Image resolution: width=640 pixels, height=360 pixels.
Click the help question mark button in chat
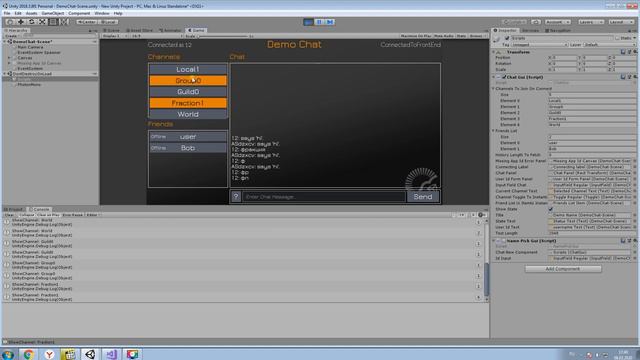(x=236, y=196)
